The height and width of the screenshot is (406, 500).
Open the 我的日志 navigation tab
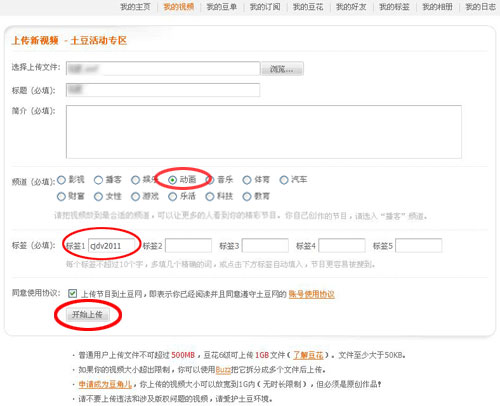point(480,7)
